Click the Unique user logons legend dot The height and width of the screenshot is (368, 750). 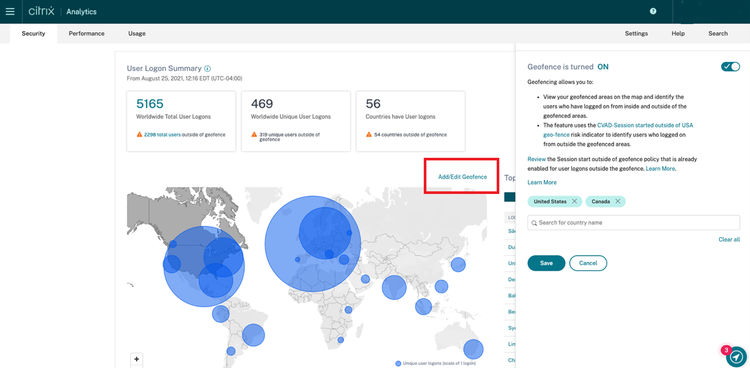pyautogui.click(x=398, y=363)
